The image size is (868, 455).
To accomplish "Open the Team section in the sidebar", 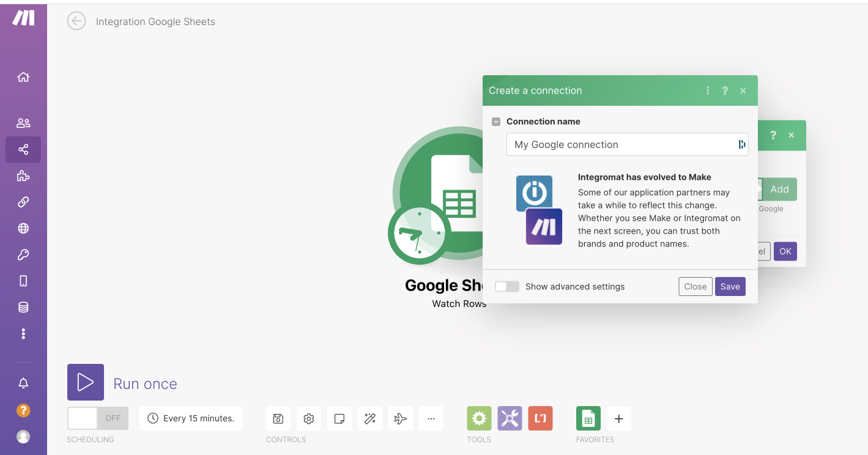I will click(23, 123).
